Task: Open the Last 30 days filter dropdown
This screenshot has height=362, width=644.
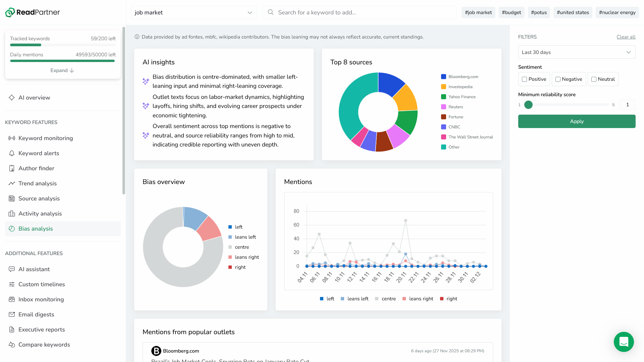Action: point(577,52)
